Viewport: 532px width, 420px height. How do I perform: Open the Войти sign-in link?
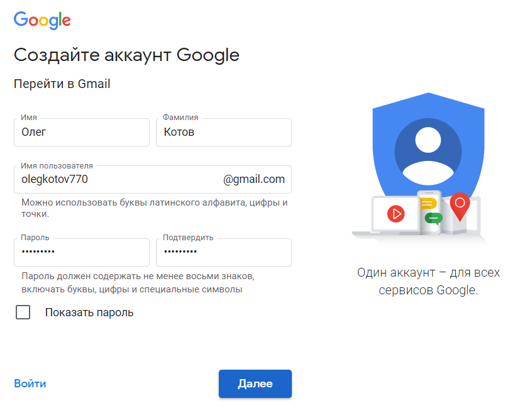click(30, 384)
